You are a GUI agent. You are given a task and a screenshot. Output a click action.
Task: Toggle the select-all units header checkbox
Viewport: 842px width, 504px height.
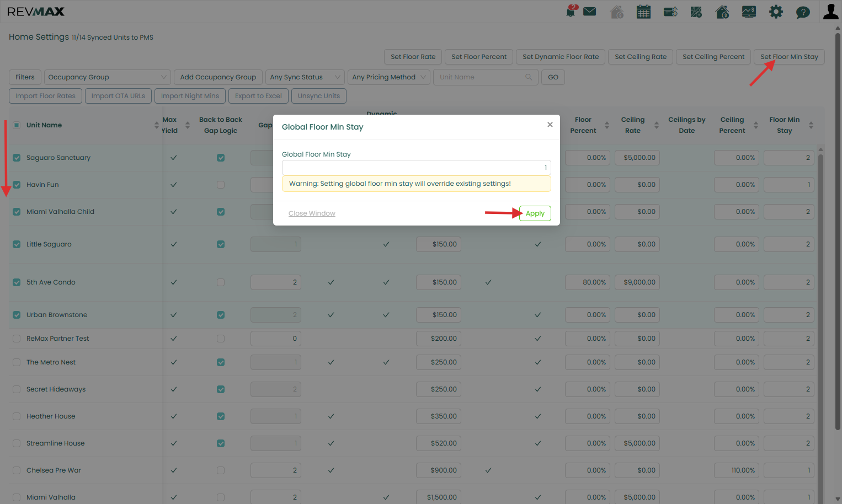pos(17,125)
